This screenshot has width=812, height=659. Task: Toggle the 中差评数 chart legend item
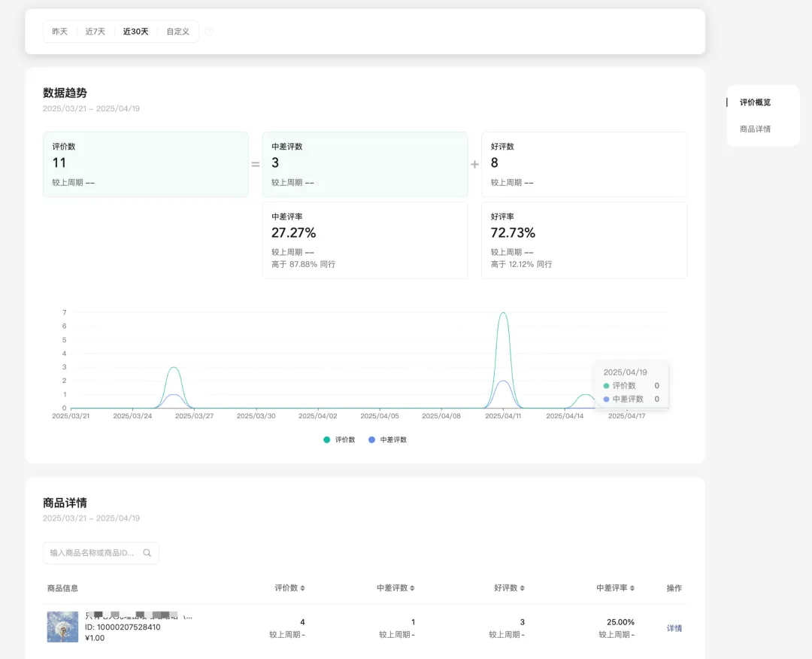click(387, 440)
